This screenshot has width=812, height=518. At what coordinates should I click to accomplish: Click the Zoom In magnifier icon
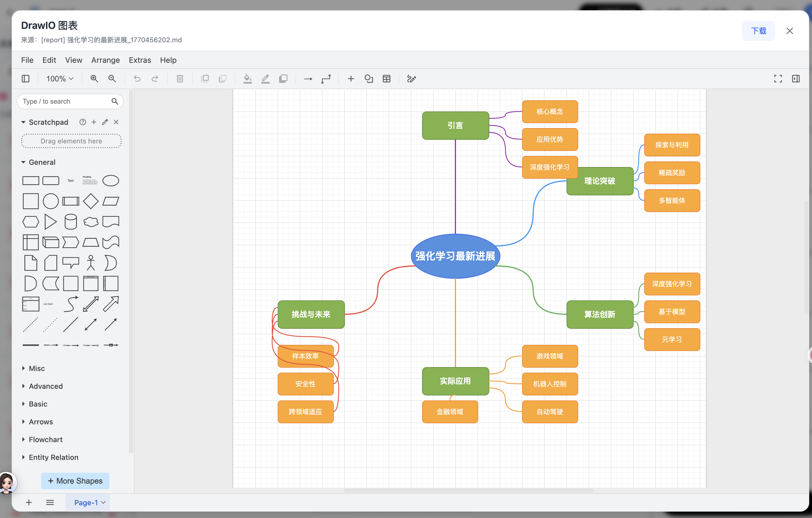(x=94, y=79)
